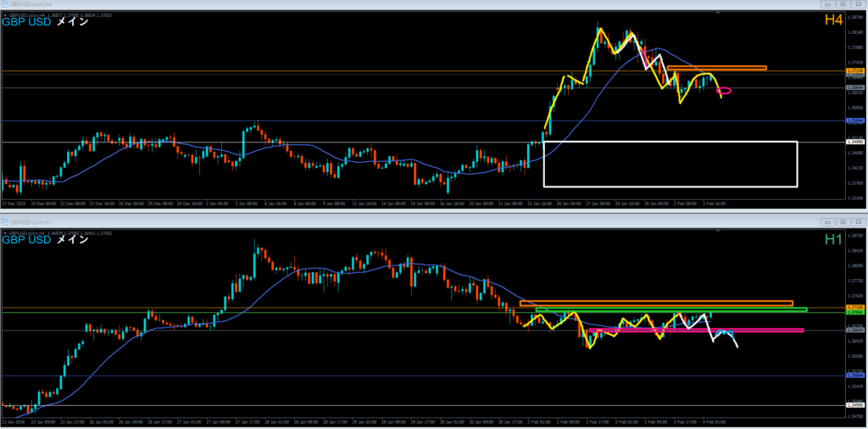Click the chart shift triangle marker in H4 chart
The height and width of the screenshot is (429, 868).
tap(719, 13)
